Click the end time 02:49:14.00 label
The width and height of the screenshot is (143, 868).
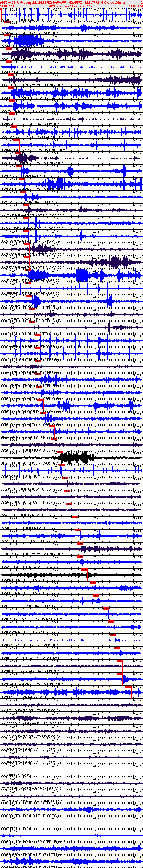136,6
